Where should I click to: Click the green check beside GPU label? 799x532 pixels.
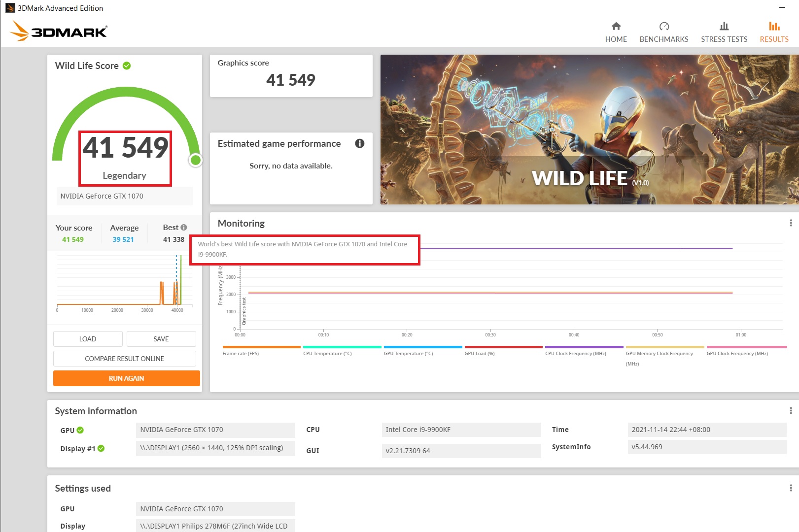pyautogui.click(x=80, y=430)
